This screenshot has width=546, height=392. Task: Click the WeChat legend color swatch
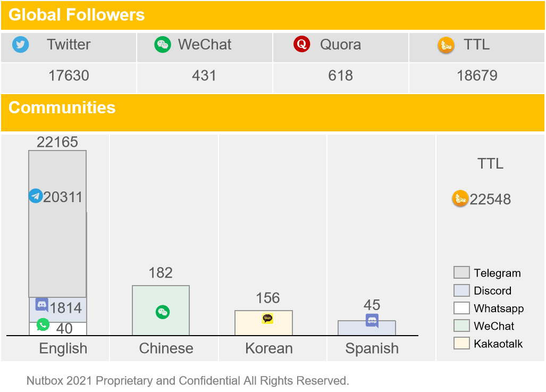pyautogui.click(x=461, y=326)
